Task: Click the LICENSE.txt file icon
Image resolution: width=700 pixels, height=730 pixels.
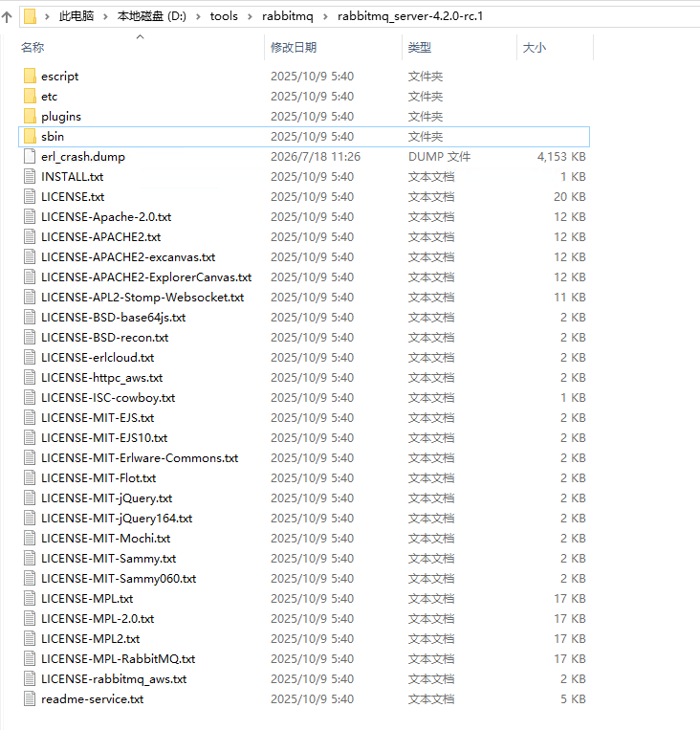Action: click(x=30, y=196)
